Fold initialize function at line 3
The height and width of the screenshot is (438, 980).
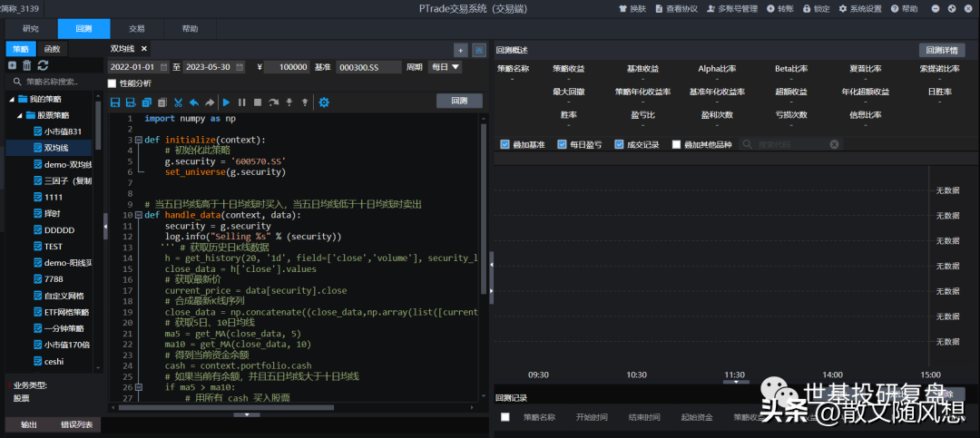(x=139, y=140)
